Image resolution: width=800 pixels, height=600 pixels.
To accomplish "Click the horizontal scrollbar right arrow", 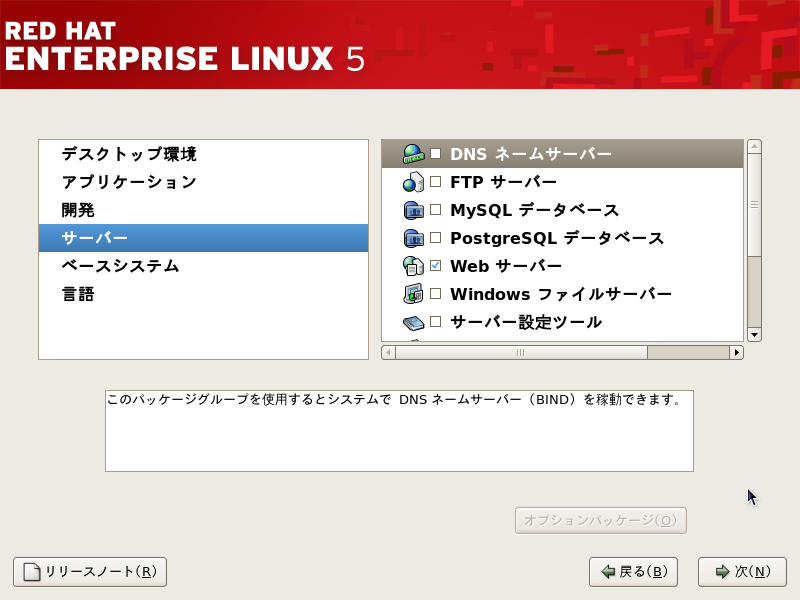I will (x=736, y=353).
